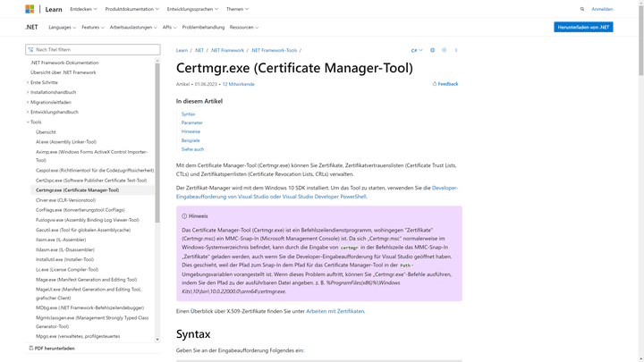The image size is (644, 362).
Task: Open the Developer-Eingabeaufforderung link
Action: (x=317, y=192)
